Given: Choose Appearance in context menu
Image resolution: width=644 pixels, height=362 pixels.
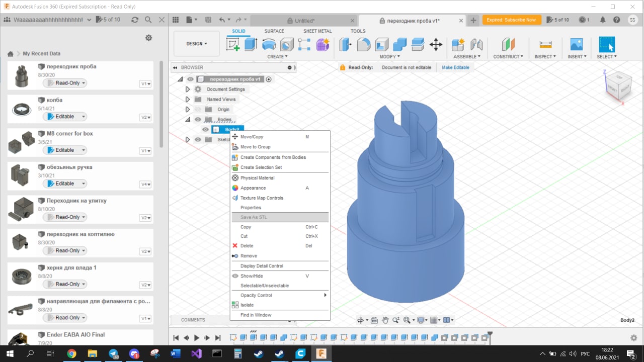Looking at the screenshot, I should (x=280, y=188).
